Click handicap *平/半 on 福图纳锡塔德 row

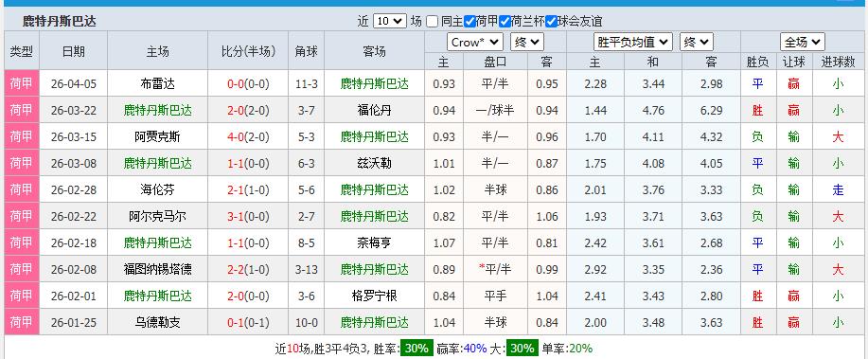pyautogui.click(x=495, y=269)
